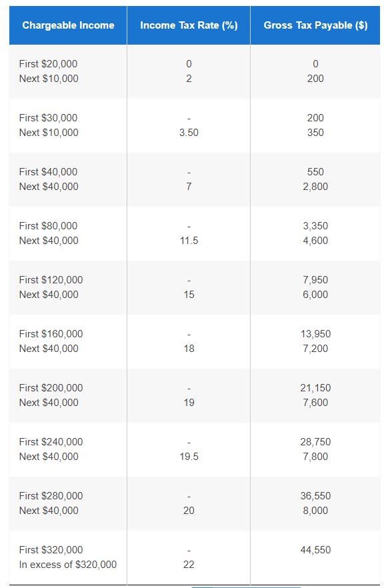Click the 19.5 tax rate value
This screenshot has height=588, width=390.
(189, 457)
